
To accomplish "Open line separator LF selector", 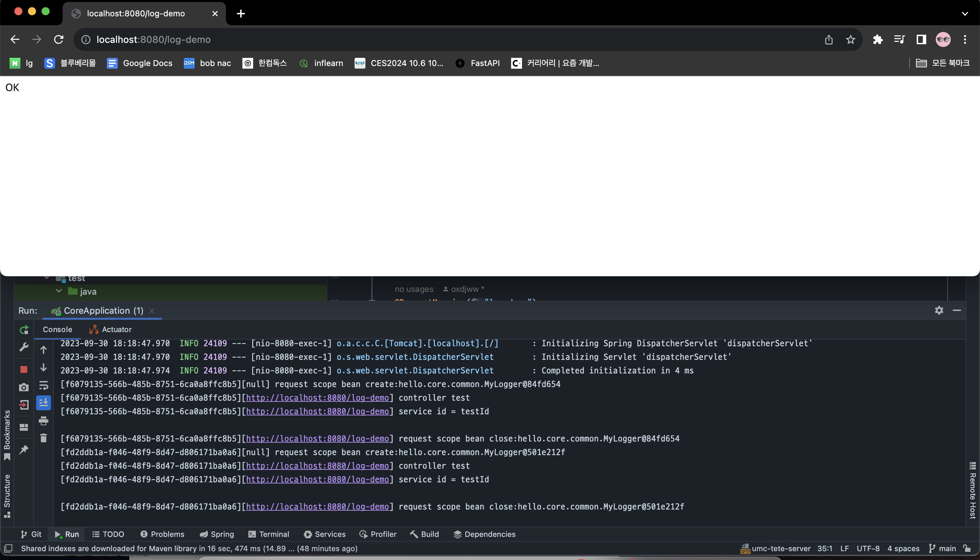I will 844,548.
